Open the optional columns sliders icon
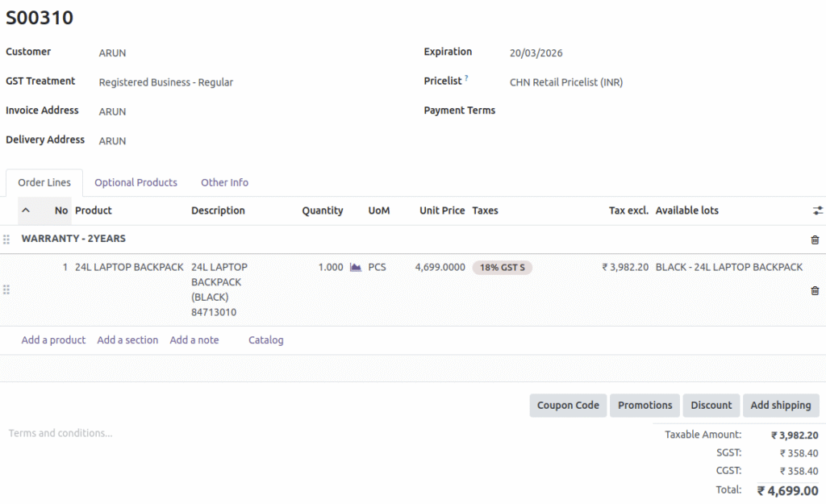This screenshot has height=504, width=826. pyautogui.click(x=817, y=210)
